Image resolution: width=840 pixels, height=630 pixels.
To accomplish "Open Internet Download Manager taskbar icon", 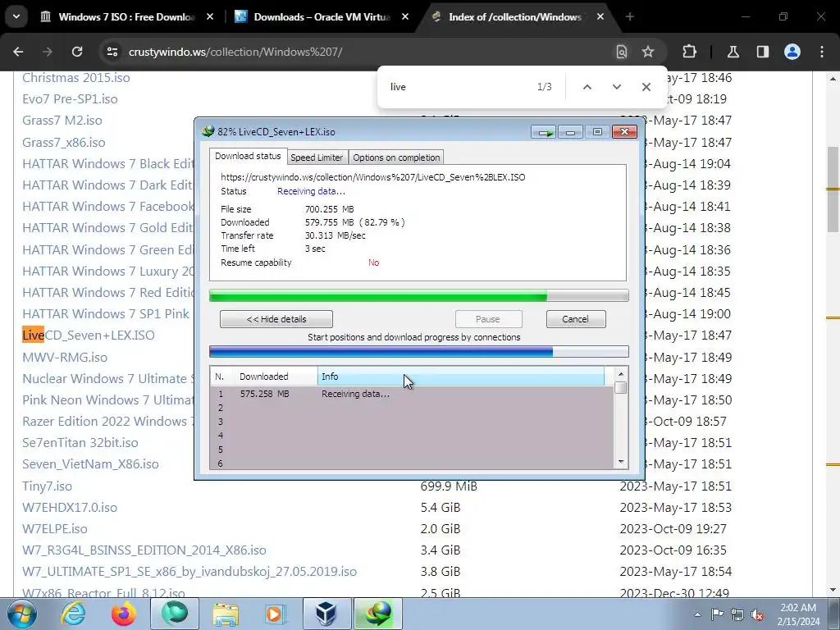I will 377,614.
